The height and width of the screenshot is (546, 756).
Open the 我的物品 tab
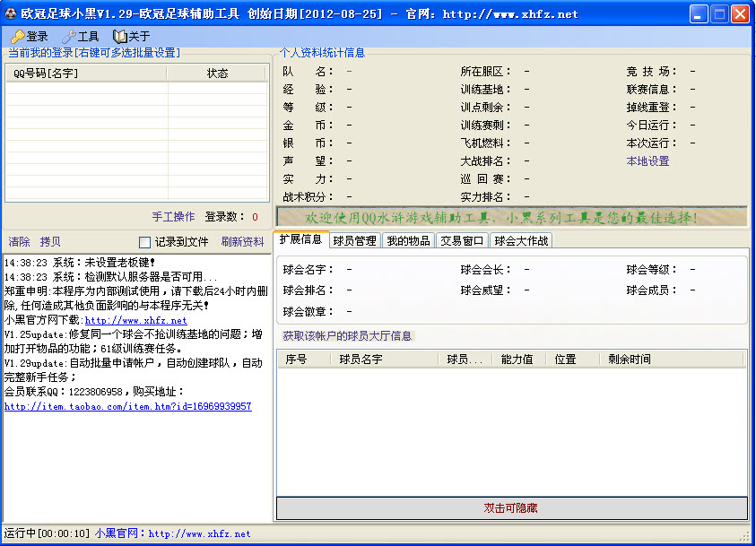pos(408,240)
